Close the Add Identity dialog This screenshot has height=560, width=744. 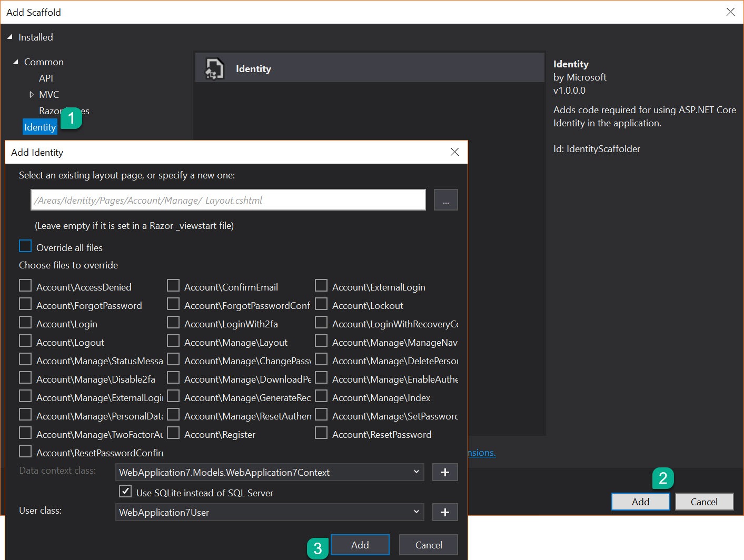454,152
